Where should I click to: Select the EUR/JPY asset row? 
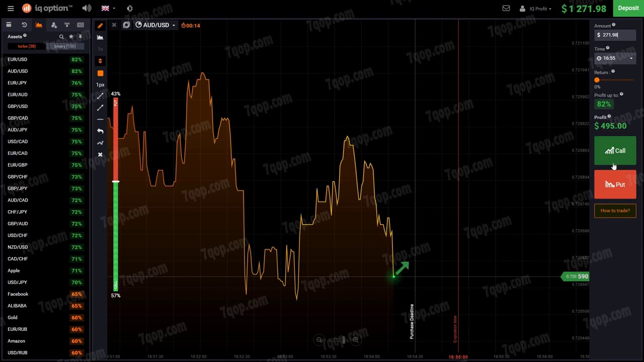pyautogui.click(x=45, y=83)
